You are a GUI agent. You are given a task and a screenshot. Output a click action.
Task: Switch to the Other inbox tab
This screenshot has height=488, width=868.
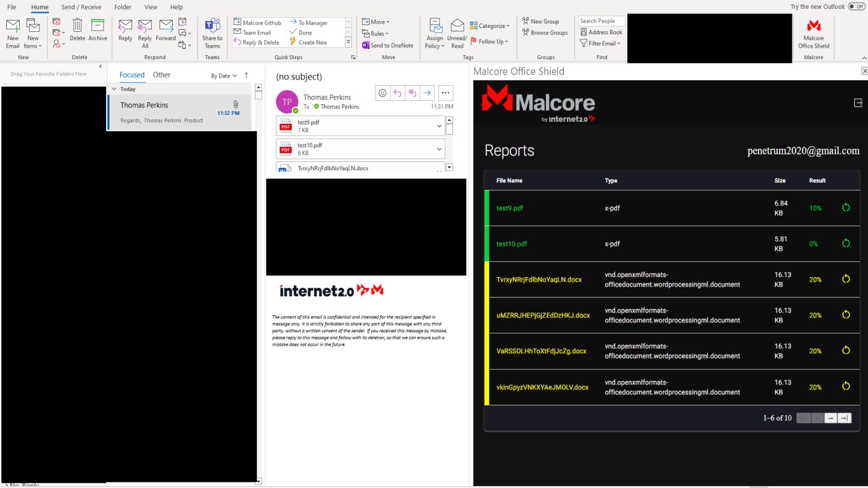[161, 75]
